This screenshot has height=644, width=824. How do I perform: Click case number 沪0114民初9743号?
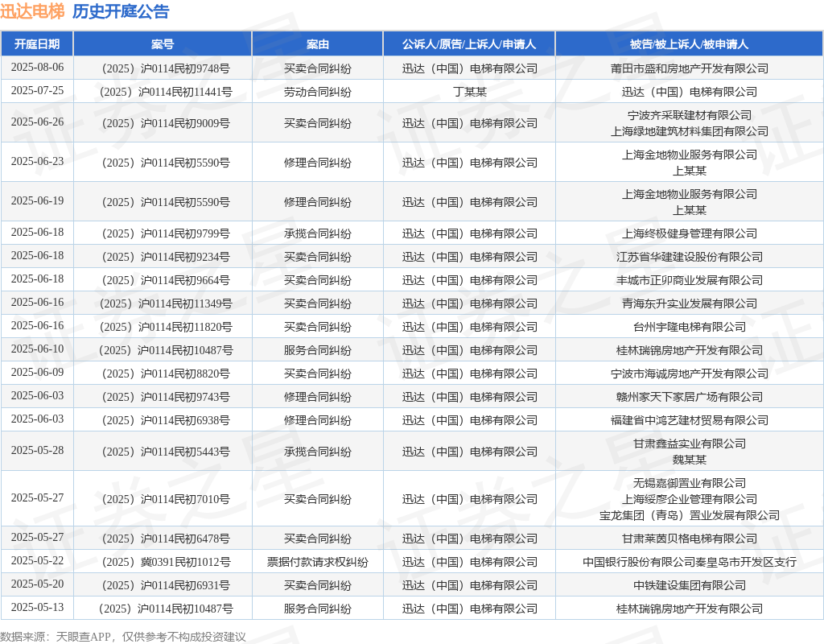166,397
